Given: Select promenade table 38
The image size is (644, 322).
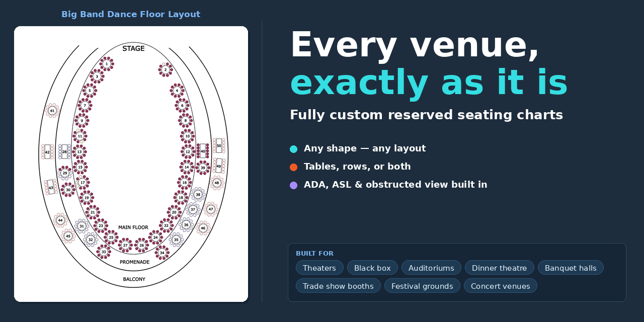Looking at the screenshot, I should 198,194.
